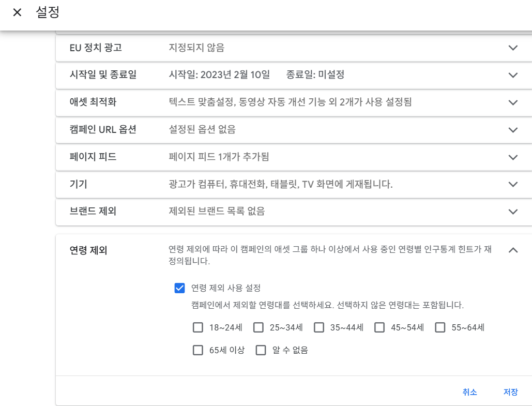Click the 연령 제외 section title

point(88,250)
